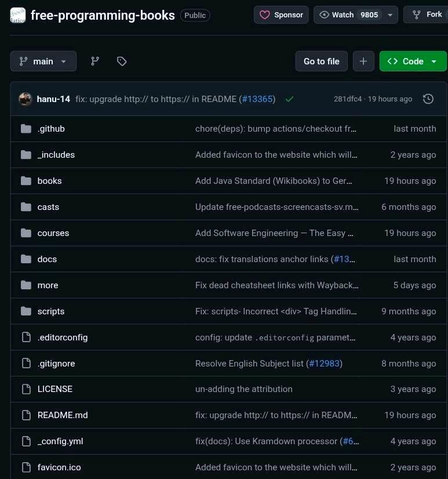Click the .github folder icon
The width and height of the screenshot is (448, 479).
(x=26, y=129)
